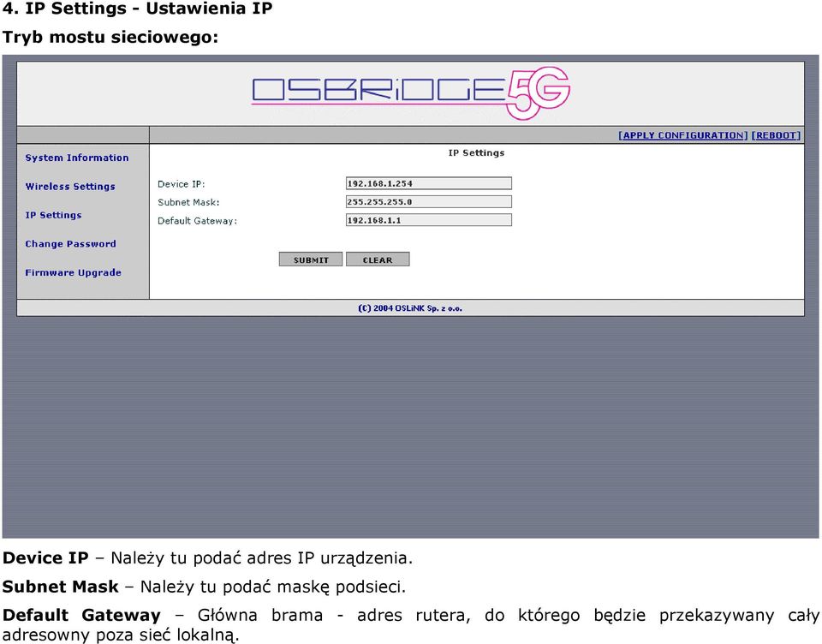Open the Firmware Upgrade section
Image resolution: width=822 pixels, height=644 pixels.
click(x=74, y=272)
